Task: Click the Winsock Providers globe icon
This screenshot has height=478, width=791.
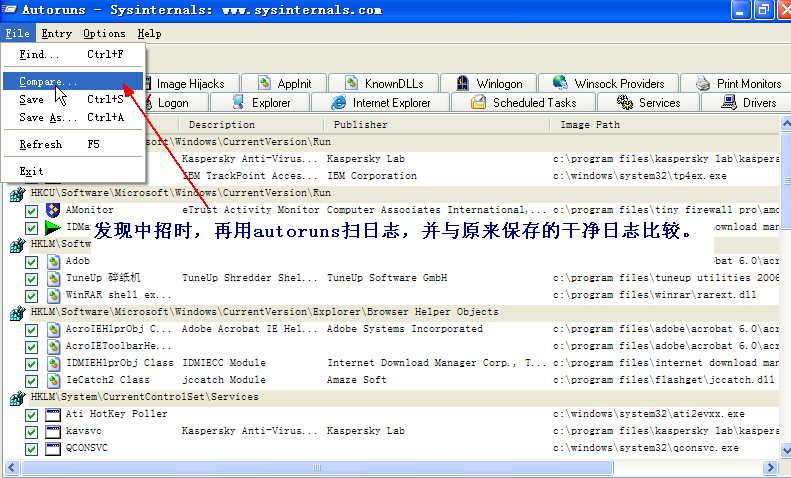Action: pos(560,82)
